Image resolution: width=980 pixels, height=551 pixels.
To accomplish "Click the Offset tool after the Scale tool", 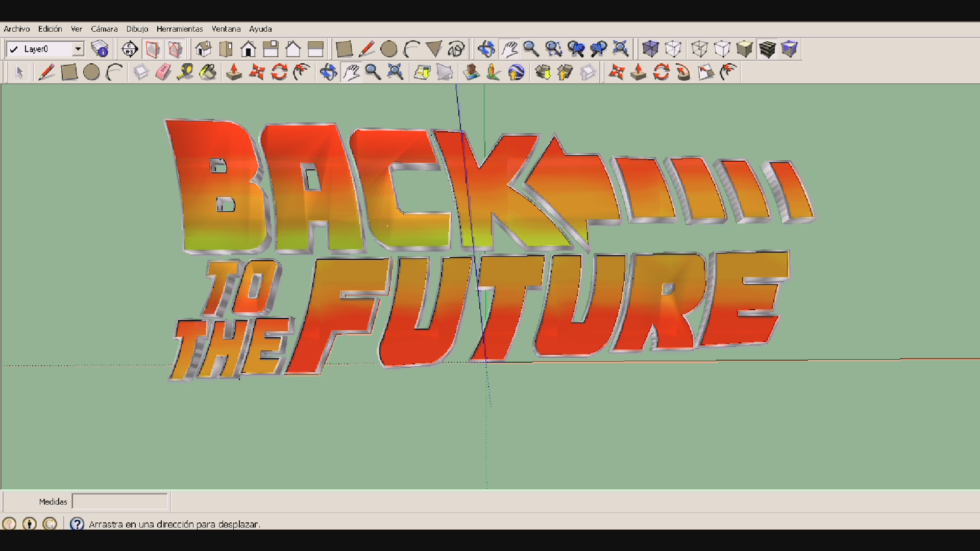I will pyautogui.click(x=729, y=72).
